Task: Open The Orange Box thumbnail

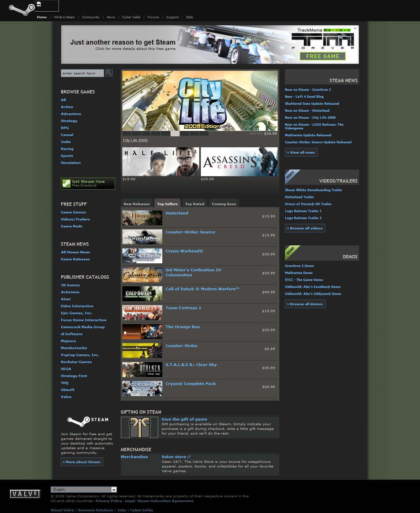Action: [142, 332]
